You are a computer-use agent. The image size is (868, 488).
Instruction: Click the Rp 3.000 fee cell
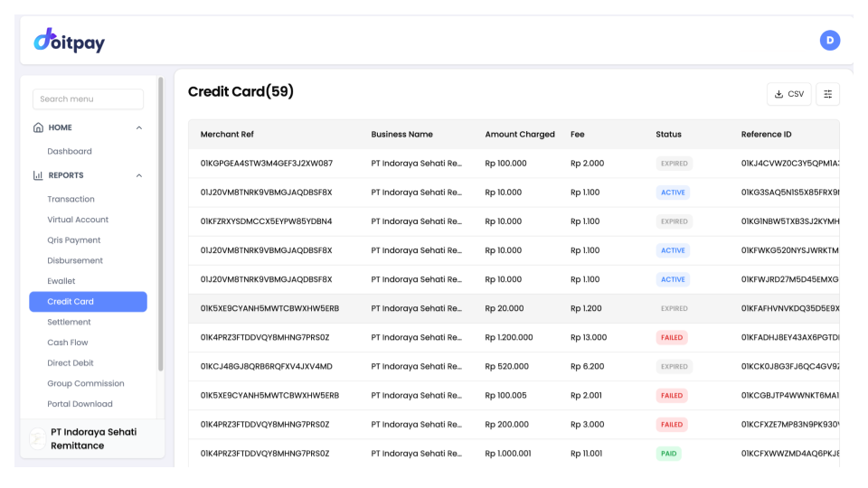[x=587, y=425]
